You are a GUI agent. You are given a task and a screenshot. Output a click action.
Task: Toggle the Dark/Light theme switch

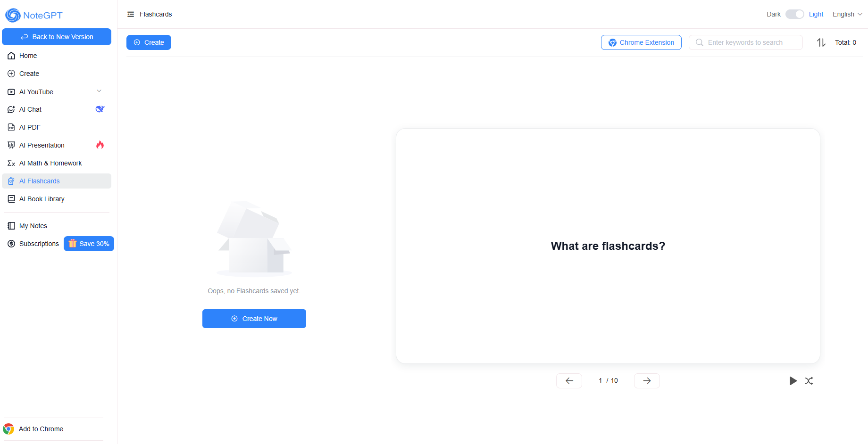tap(795, 14)
